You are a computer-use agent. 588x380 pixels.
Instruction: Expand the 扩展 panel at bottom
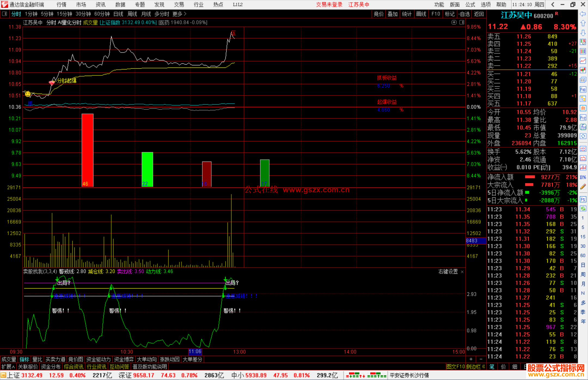point(8,367)
